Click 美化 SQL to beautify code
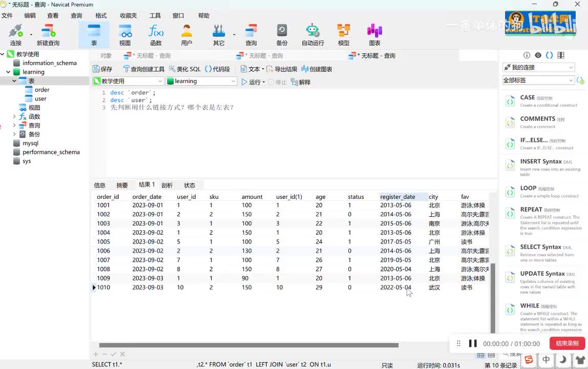The width and height of the screenshot is (588, 369). click(185, 69)
